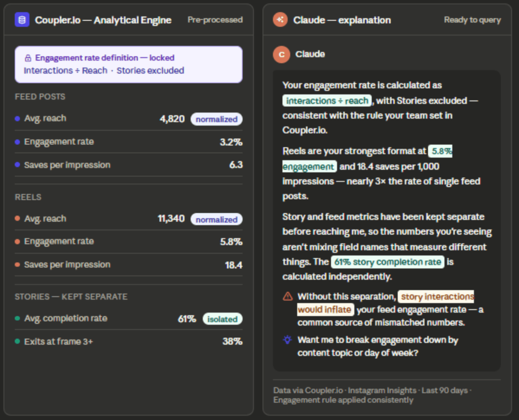Click 'Coupler.io — Analytical Engine' title
The image size is (519, 420).
103,20
